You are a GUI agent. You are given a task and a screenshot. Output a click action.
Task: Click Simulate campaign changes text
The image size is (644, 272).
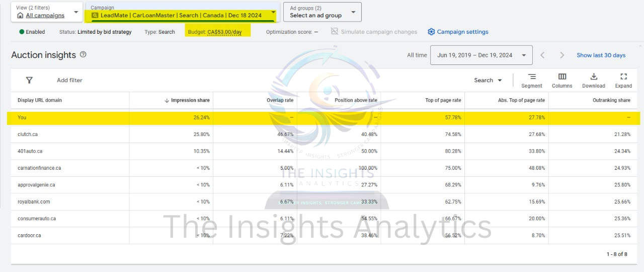point(379,32)
